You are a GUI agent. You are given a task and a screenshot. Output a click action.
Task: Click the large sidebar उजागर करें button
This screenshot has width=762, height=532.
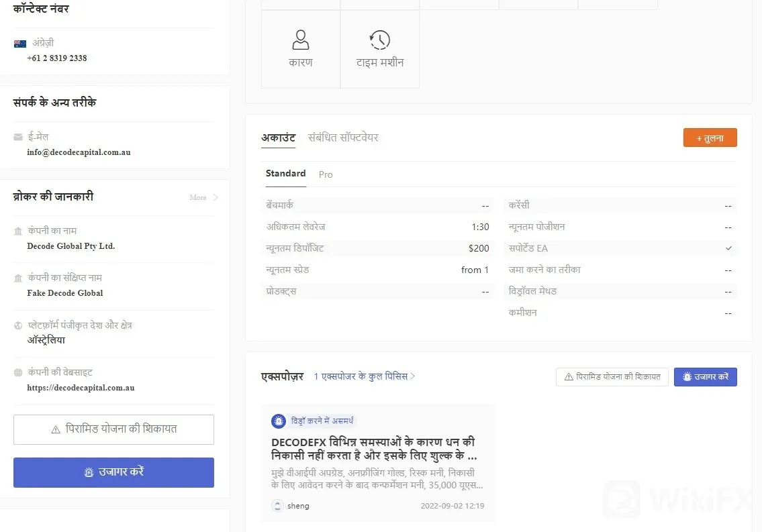[113, 472]
